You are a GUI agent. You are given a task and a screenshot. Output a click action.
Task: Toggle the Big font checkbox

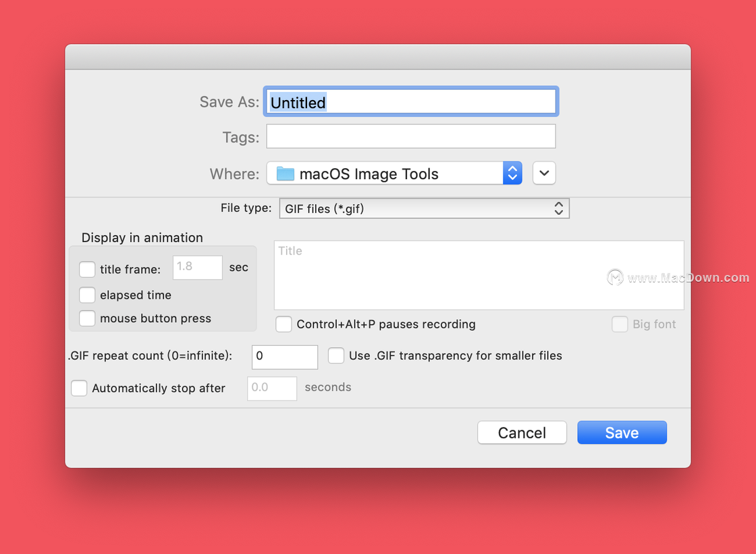[620, 324]
